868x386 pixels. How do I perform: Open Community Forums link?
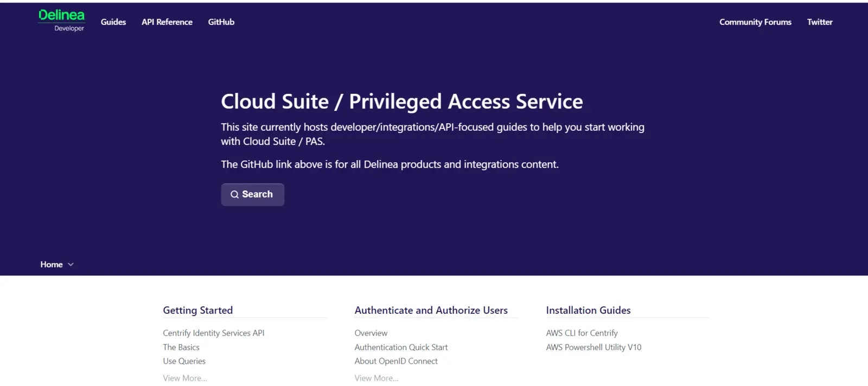(x=755, y=22)
